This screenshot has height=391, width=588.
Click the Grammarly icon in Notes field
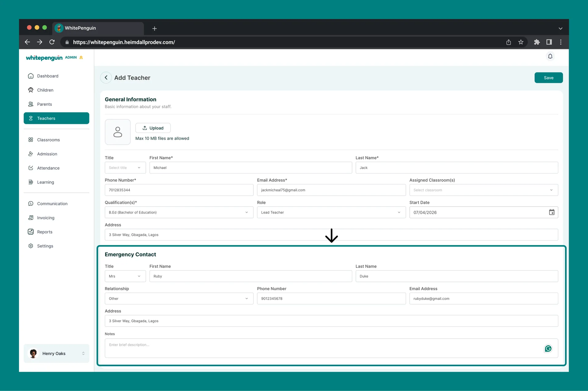tap(548, 349)
